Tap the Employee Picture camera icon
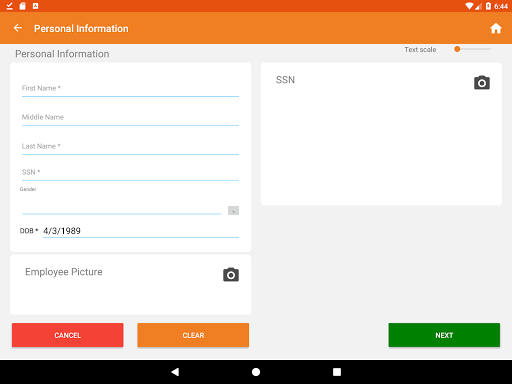 [231, 275]
